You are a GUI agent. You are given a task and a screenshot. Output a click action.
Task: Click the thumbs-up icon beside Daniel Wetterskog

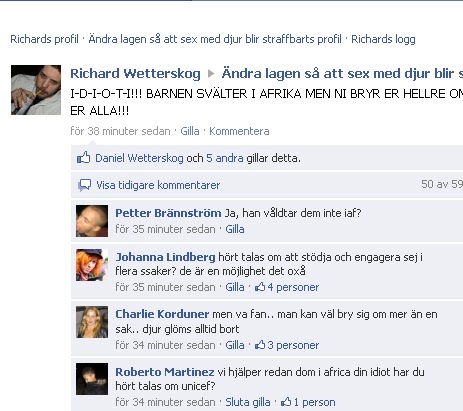(x=83, y=157)
